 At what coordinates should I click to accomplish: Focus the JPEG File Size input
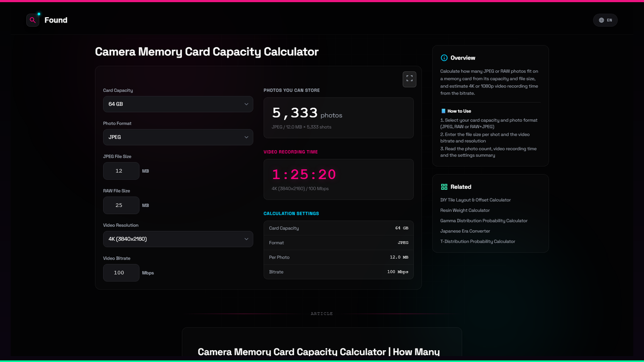click(x=121, y=171)
